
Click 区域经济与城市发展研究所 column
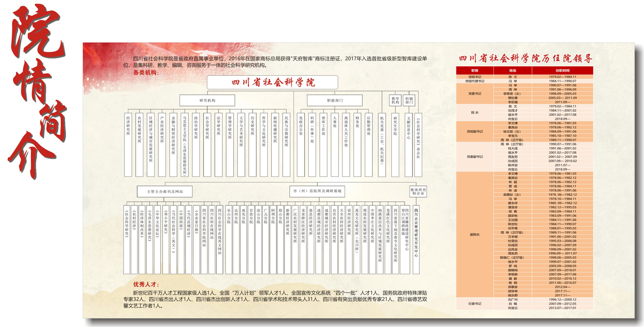pos(151,144)
